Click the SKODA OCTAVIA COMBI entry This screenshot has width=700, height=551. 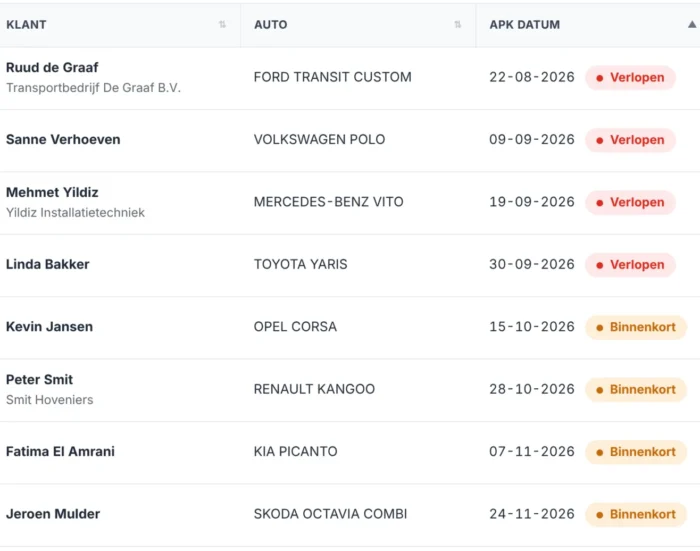(x=330, y=514)
